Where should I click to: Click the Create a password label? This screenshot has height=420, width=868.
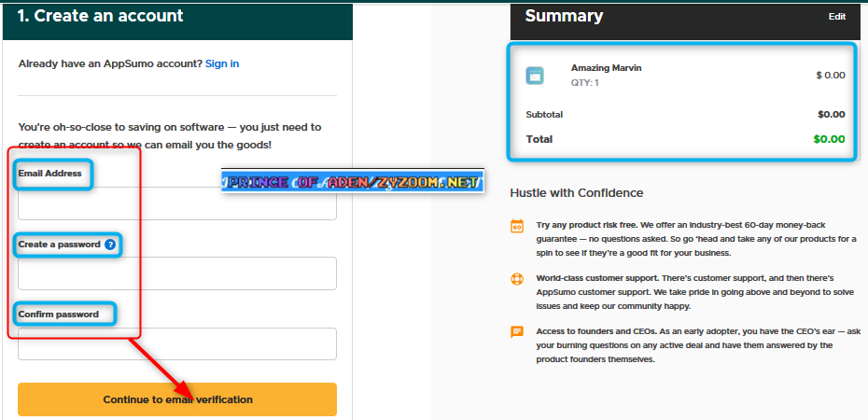59,244
